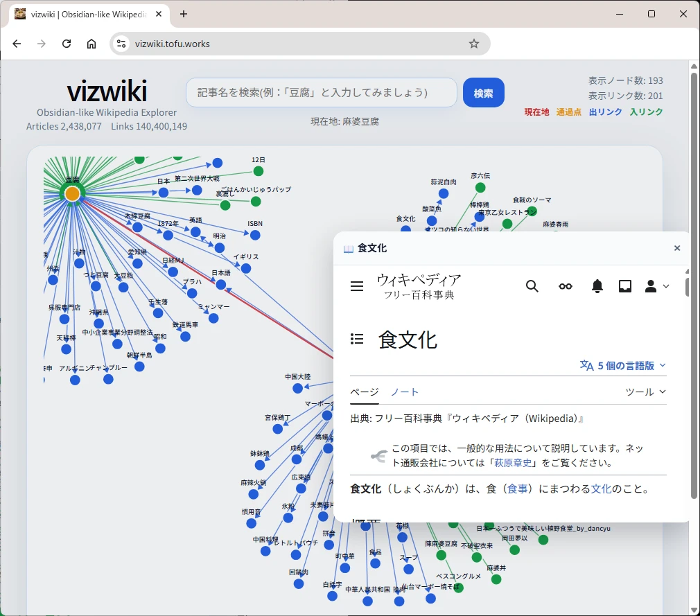Open the 萩原章史 link
The image size is (700, 616).
click(513, 463)
